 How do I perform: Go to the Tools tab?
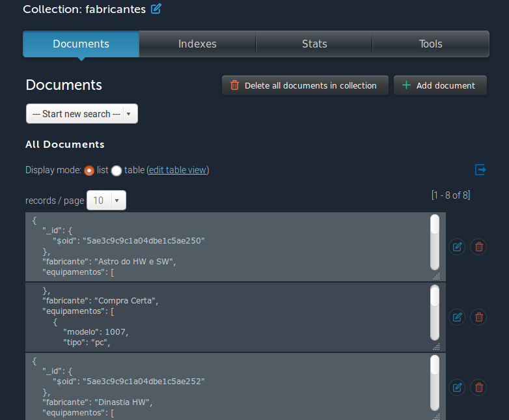430,44
